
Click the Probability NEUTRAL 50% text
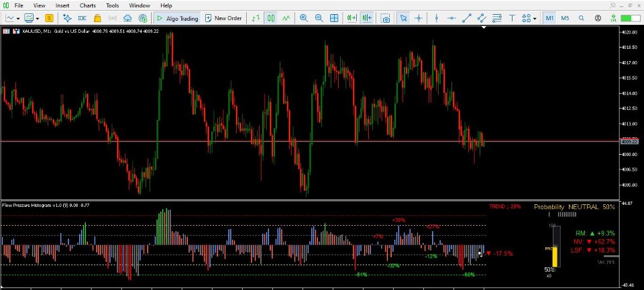point(574,207)
